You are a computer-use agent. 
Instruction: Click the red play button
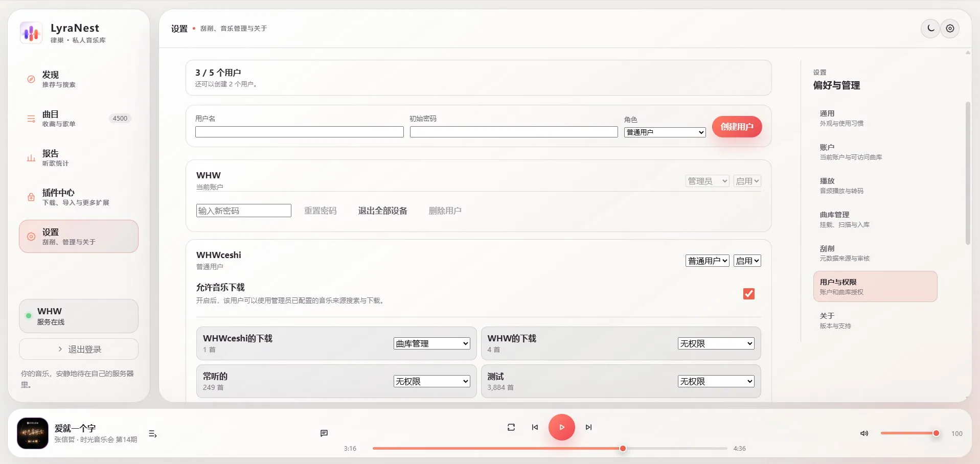[562, 427]
